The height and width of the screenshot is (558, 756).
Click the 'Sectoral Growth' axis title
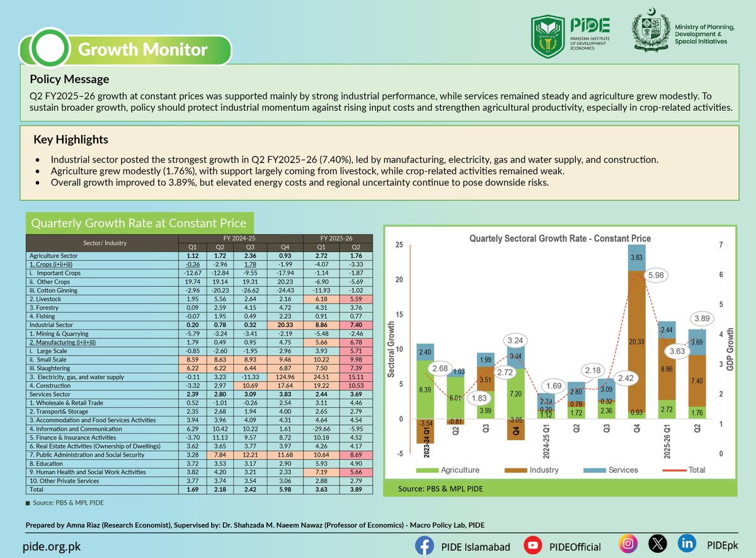coord(391,349)
